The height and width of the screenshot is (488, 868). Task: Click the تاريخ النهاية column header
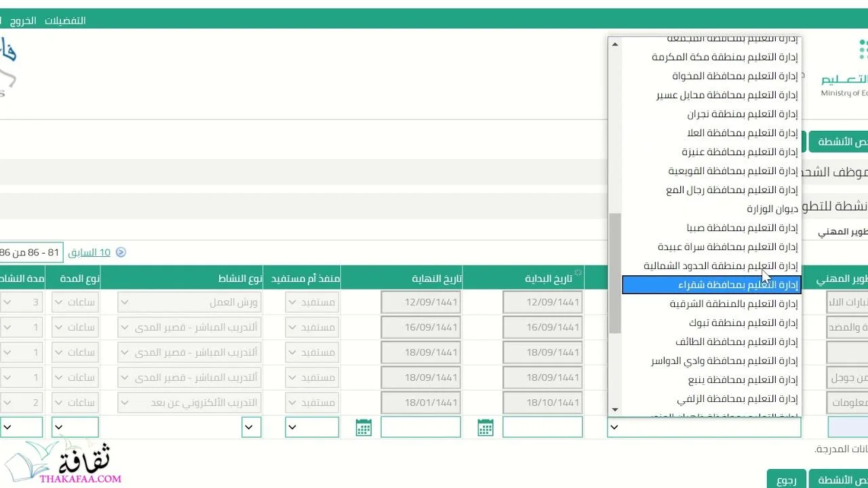pyautogui.click(x=437, y=278)
